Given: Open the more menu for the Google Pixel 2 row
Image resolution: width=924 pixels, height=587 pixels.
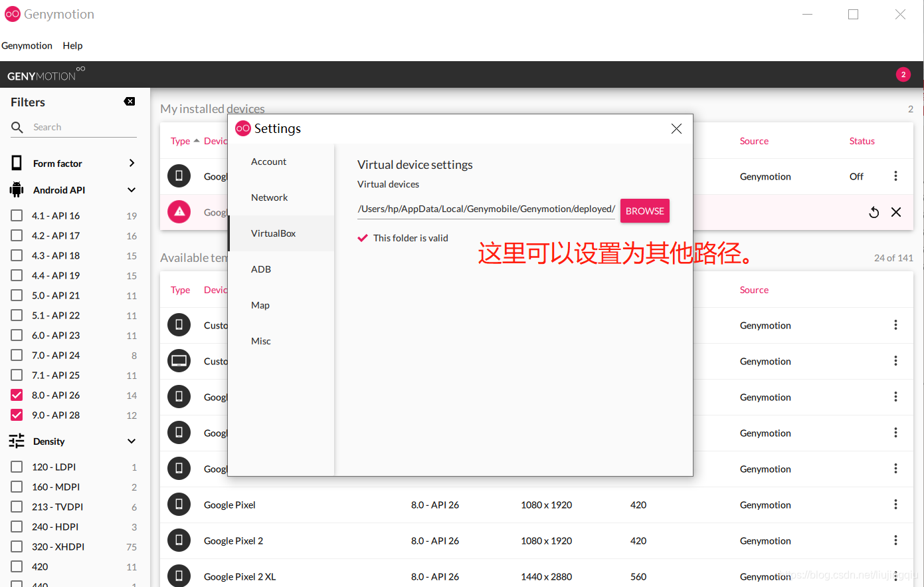Looking at the screenshot, I should click(895, 540).
